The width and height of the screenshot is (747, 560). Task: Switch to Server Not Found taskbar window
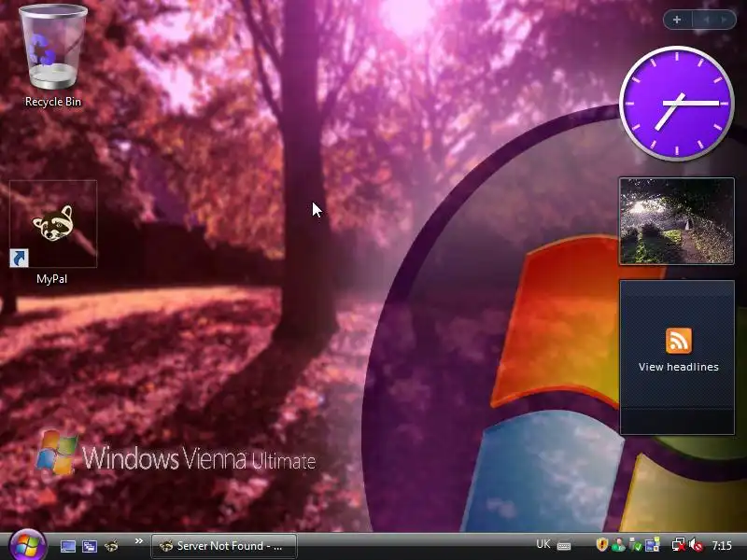(224, 546)
